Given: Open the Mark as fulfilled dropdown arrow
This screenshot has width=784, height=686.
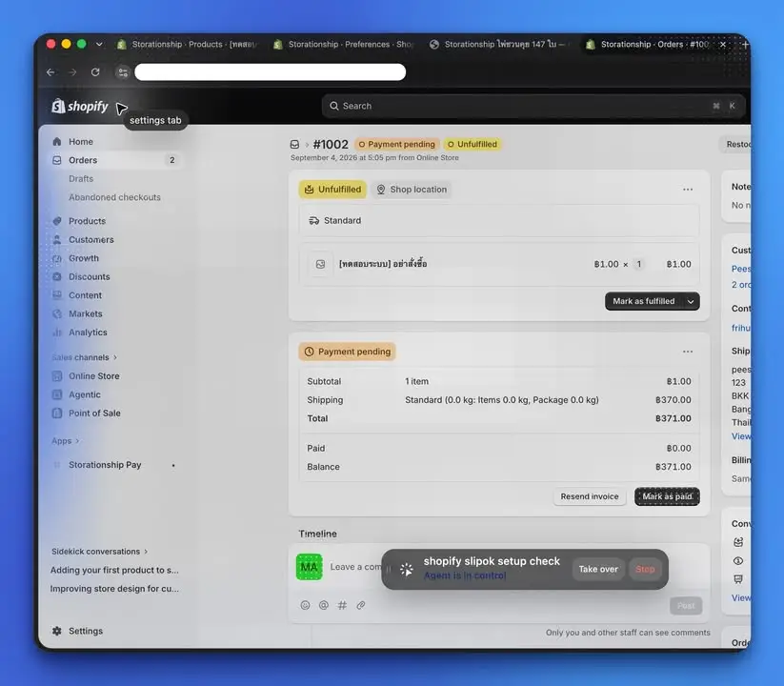Looking at the screenshot, I should click(x=691, y=301).
